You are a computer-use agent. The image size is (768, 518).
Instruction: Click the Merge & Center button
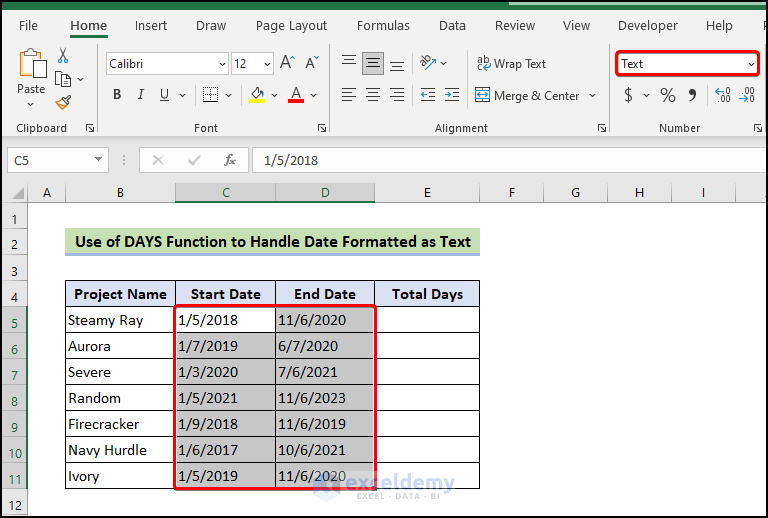click(526, 95)
